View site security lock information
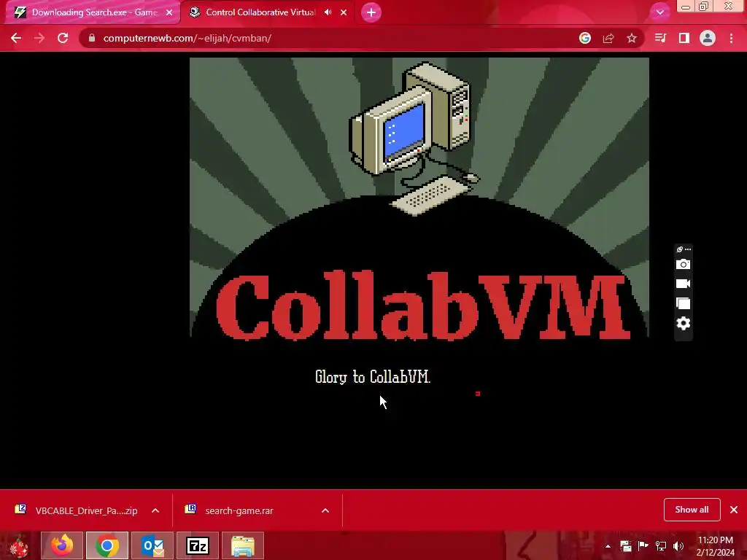Image resolution: width=747 pixels, height=560 pixels. pos(92,38)
